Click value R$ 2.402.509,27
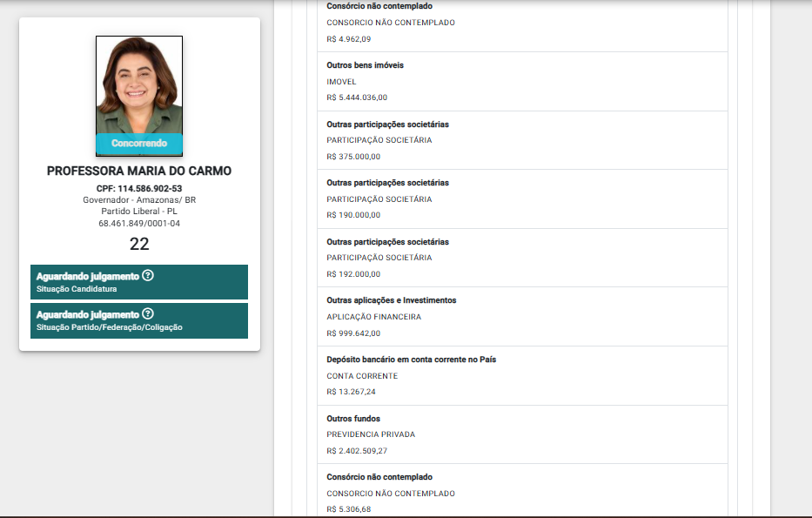 (357, 451)
